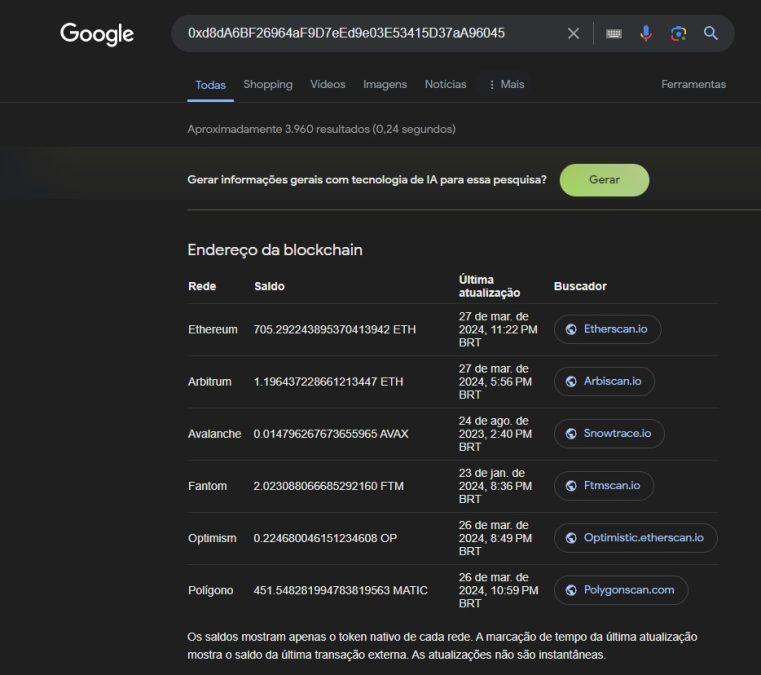
Task: Click balance 2.023088066685292160 FTM
Action: [x=329, y=486]
